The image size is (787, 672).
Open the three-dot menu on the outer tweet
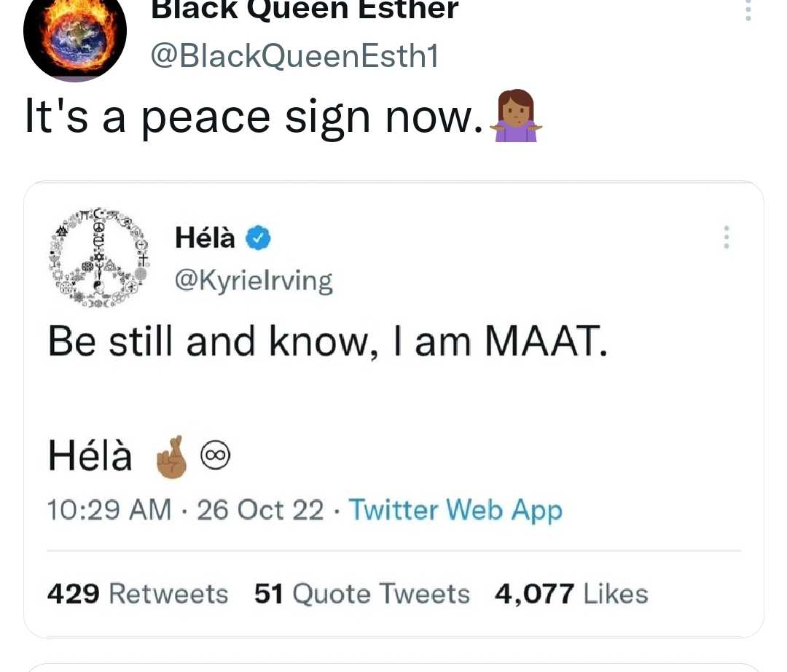748,9
